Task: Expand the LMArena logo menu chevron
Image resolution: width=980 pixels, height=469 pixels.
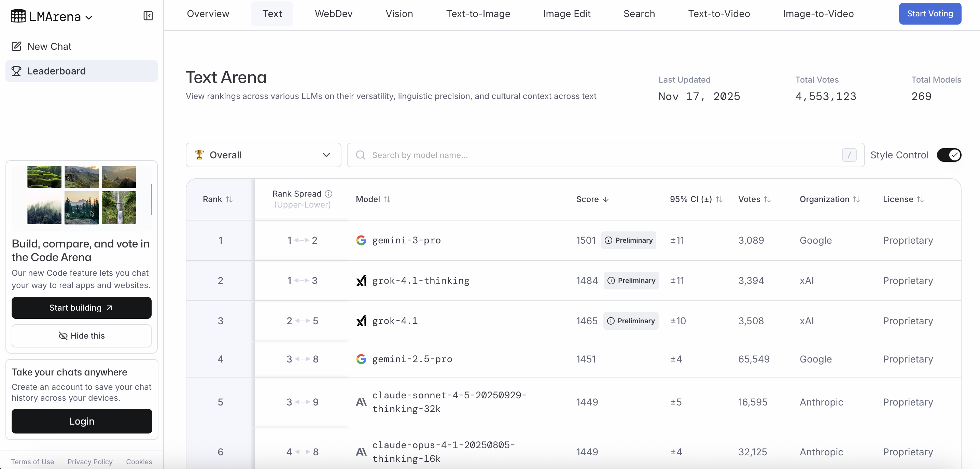Action: pos(89,17)
